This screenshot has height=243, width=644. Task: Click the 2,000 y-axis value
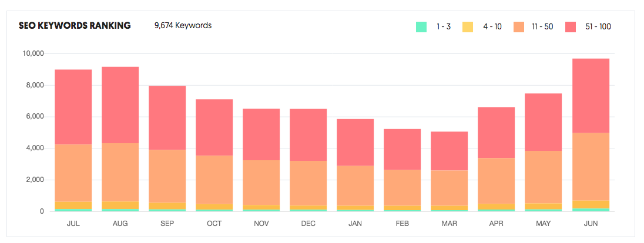click(34, 180)
